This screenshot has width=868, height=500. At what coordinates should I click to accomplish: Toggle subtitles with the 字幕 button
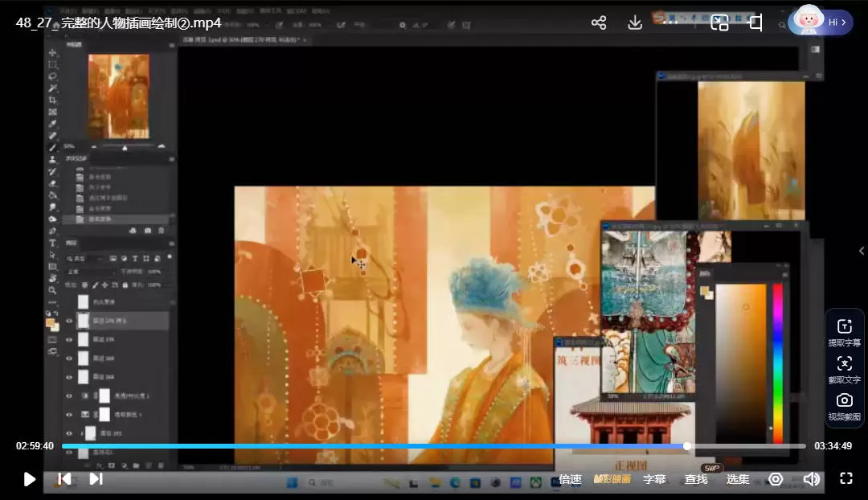click(654, 479)
